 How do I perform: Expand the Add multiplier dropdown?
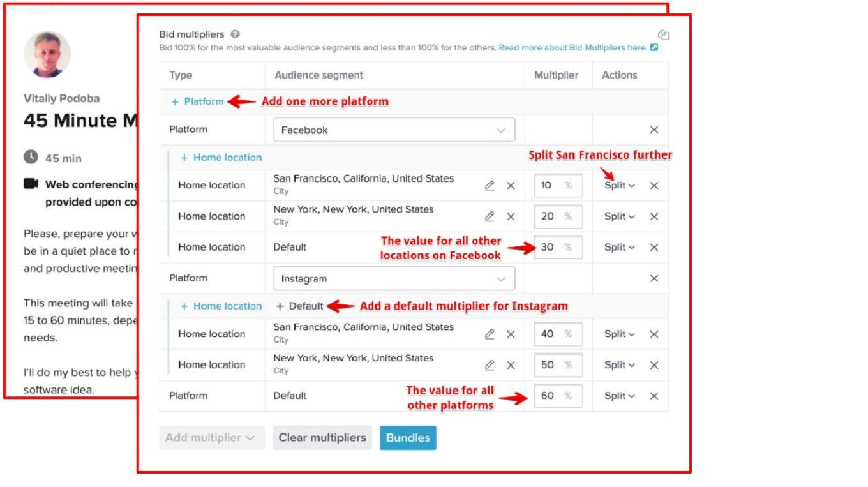[211, 438]
